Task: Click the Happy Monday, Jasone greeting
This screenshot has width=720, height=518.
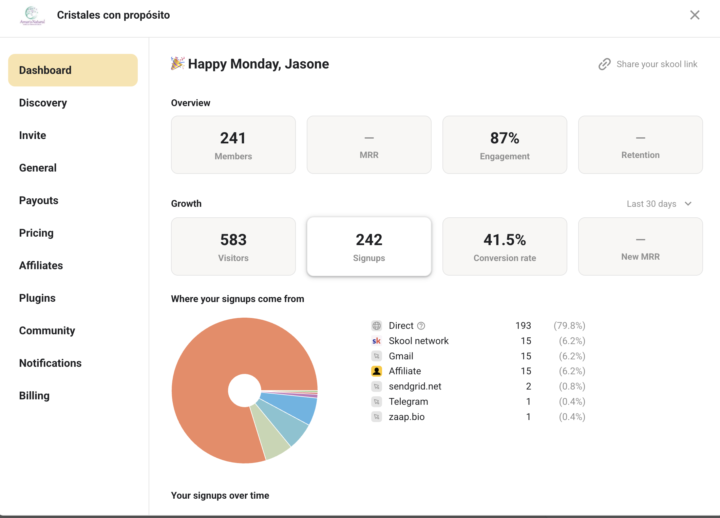Action: pos(259,64)
